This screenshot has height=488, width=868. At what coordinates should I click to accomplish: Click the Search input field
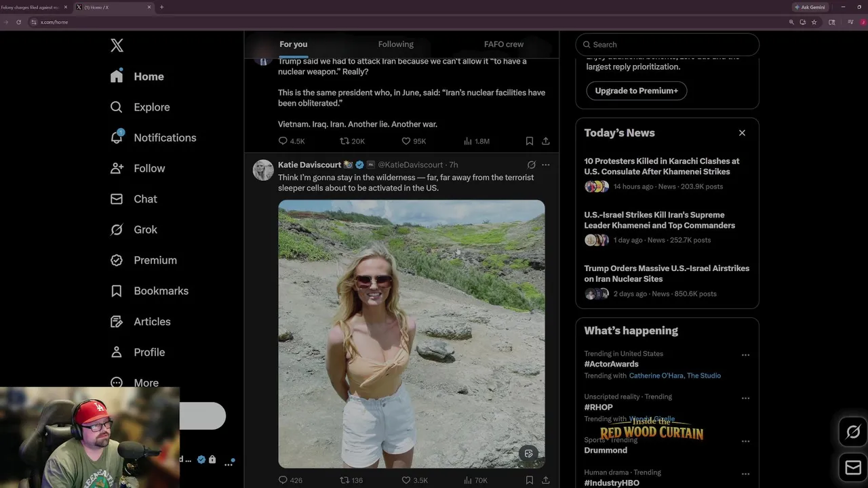tap(667, 45)
